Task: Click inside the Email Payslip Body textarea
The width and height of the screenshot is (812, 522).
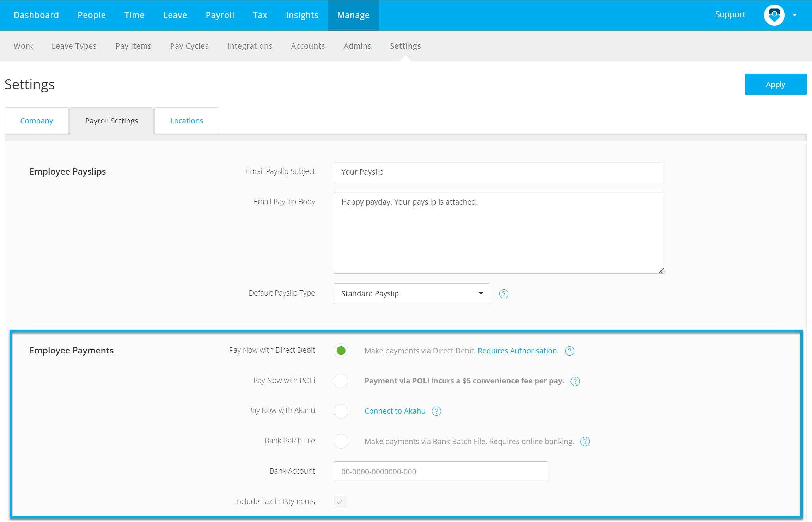Action: [x=499, y=232]
